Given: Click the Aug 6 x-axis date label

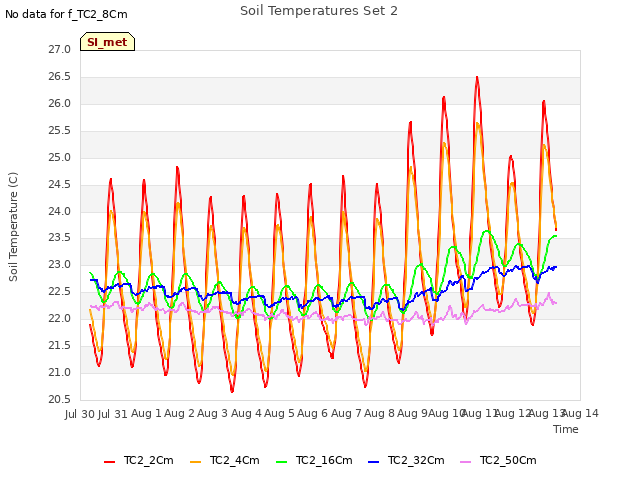Looking at the screenshot, I should (x=312, y=414).
